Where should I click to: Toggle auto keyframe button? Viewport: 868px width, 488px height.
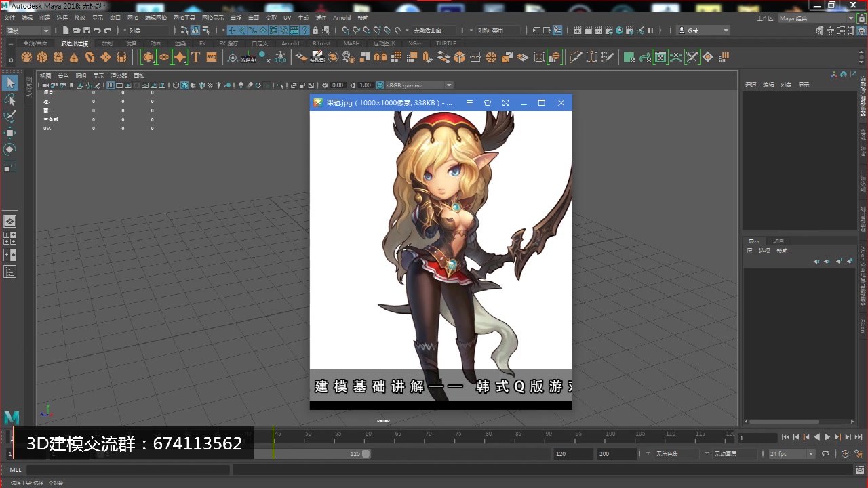point(845,453)
